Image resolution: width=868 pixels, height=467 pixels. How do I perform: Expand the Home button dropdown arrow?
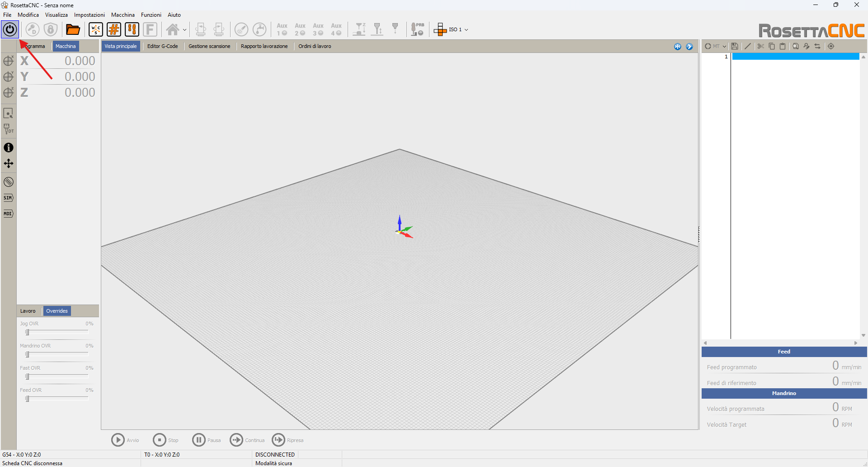pos(184,30)
